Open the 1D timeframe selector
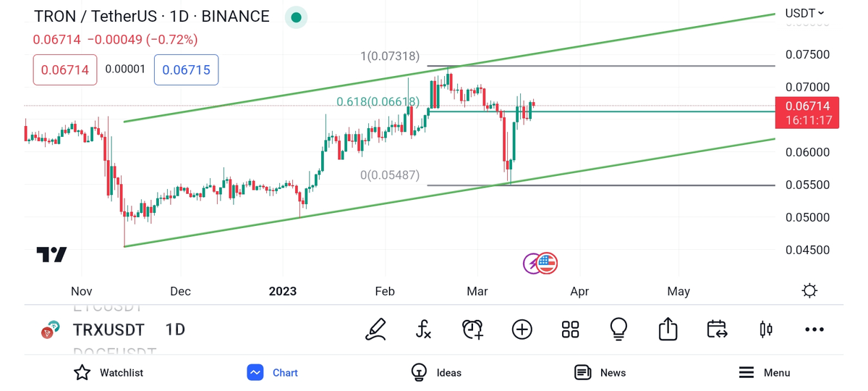Image resolution: width=868 pixels, height=391 pixels. point(175,329)
